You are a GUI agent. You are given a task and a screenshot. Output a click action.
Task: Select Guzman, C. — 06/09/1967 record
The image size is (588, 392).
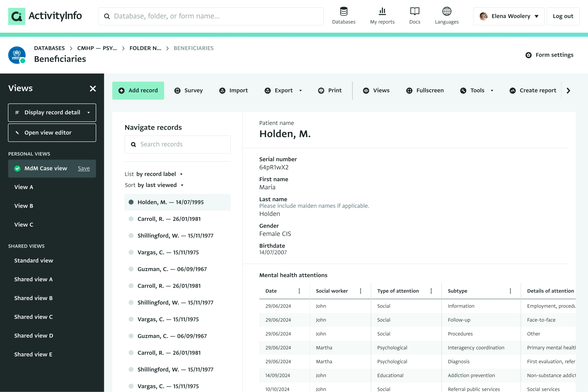click(x=172, y=269)
